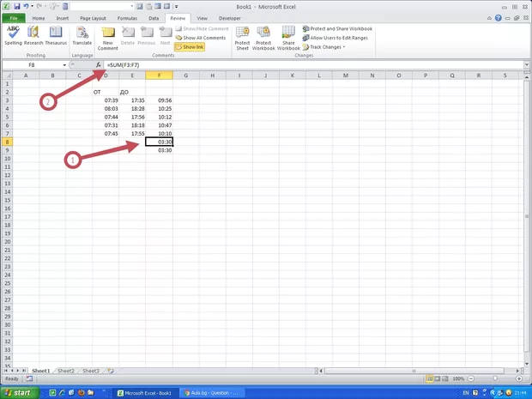Click EN language indicator in tray
The image size is (532, 399).
click(466, 393)
